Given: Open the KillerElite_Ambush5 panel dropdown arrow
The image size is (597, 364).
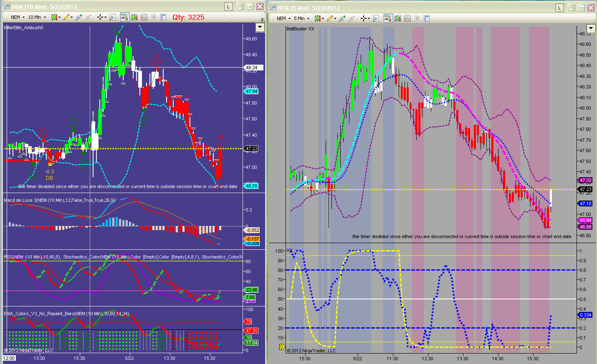Looking at the screenshot, I should click(260, 28).
